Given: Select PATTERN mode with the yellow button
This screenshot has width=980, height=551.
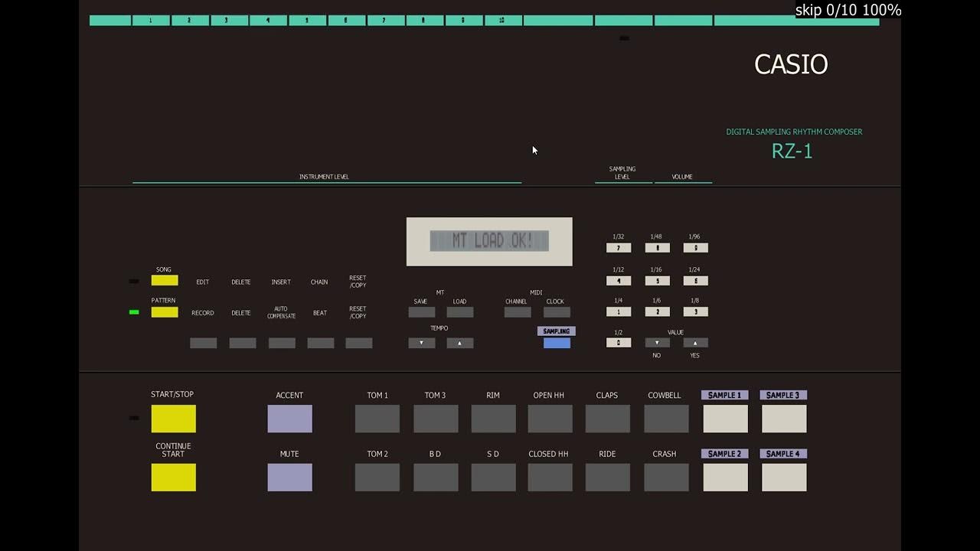Looking at the screenshot, I should (165, 312).
